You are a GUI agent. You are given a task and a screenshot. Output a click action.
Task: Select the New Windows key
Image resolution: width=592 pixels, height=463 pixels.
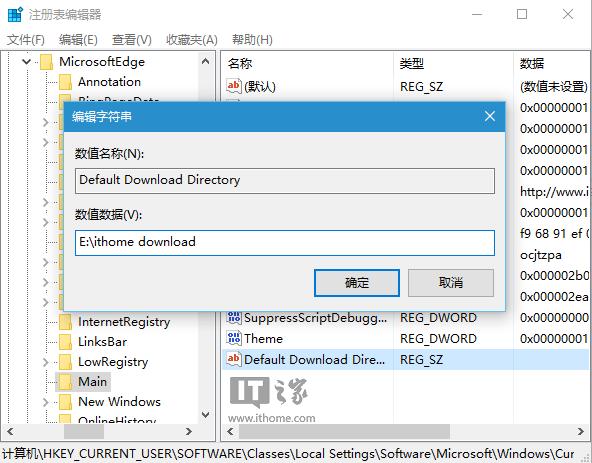coord(119,402)
